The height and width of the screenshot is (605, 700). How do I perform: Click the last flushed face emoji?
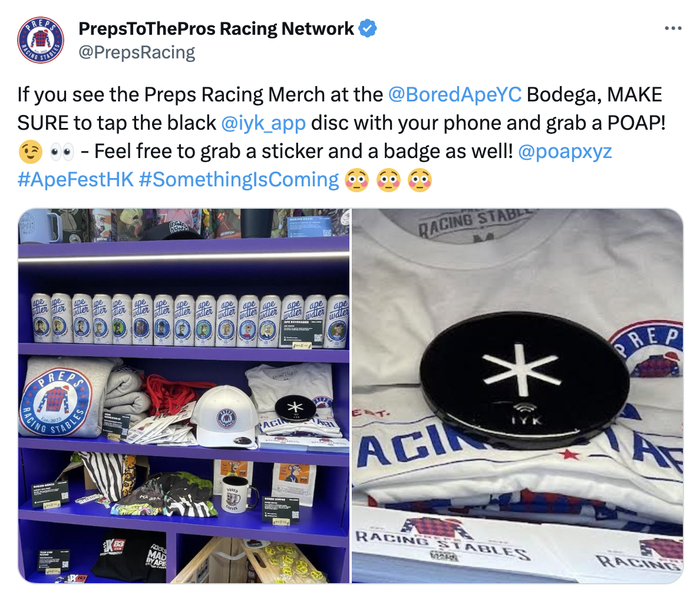[420, 180]
